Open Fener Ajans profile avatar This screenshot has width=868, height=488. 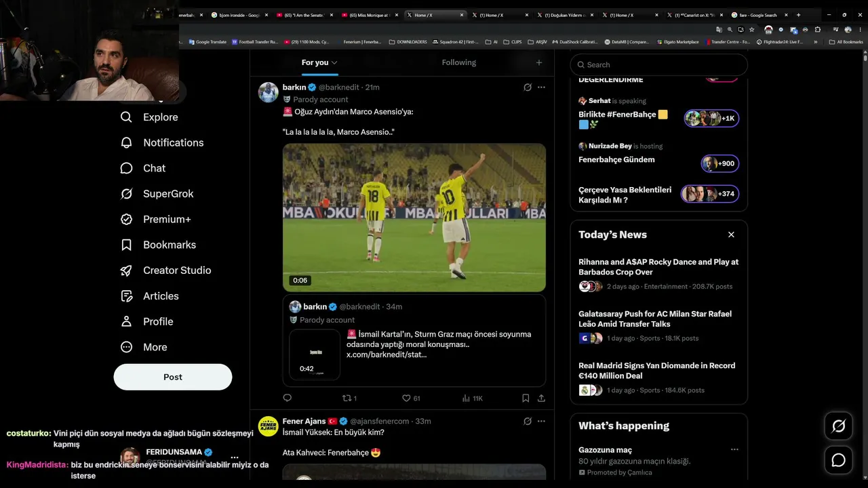point(269,426)
